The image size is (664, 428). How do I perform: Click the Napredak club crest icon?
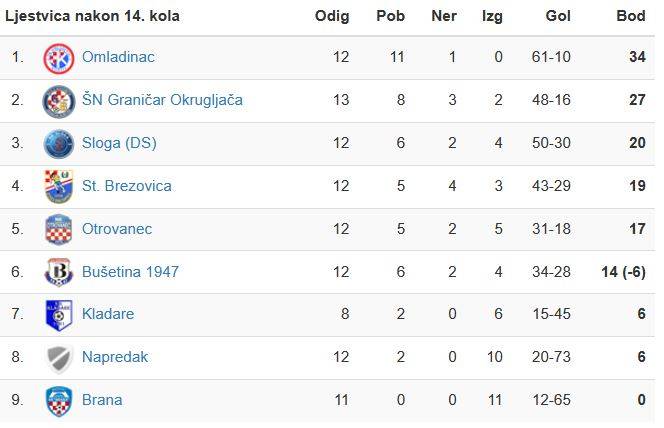59,358
